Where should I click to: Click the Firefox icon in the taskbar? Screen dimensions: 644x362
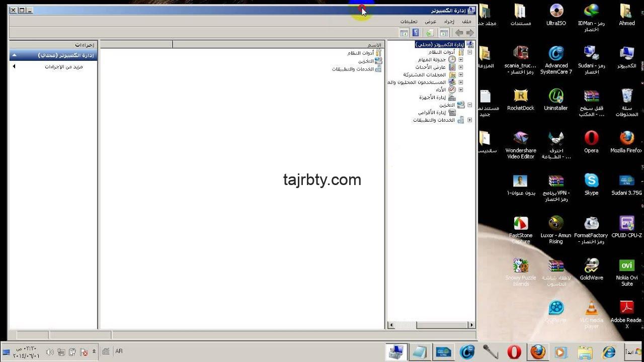click(x=538, y=351)
